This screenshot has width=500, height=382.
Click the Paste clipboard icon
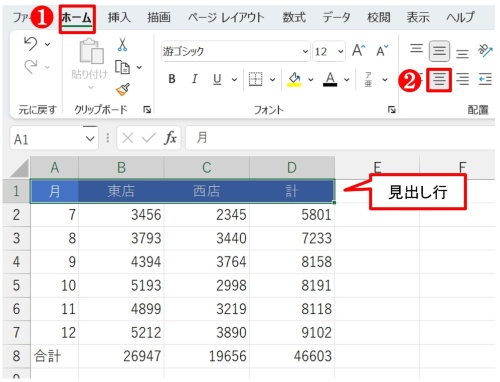tap(91, 51)
